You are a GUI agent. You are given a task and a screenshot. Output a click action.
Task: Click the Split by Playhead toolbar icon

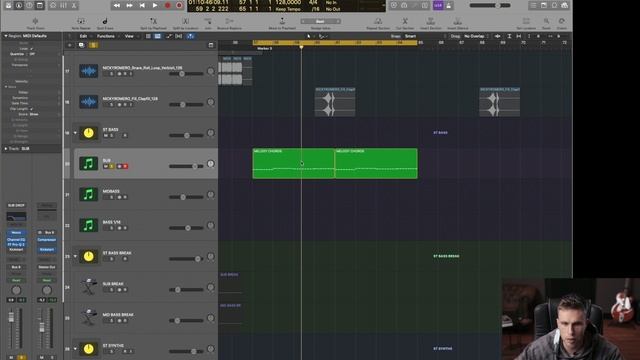[x=153, y=21]
